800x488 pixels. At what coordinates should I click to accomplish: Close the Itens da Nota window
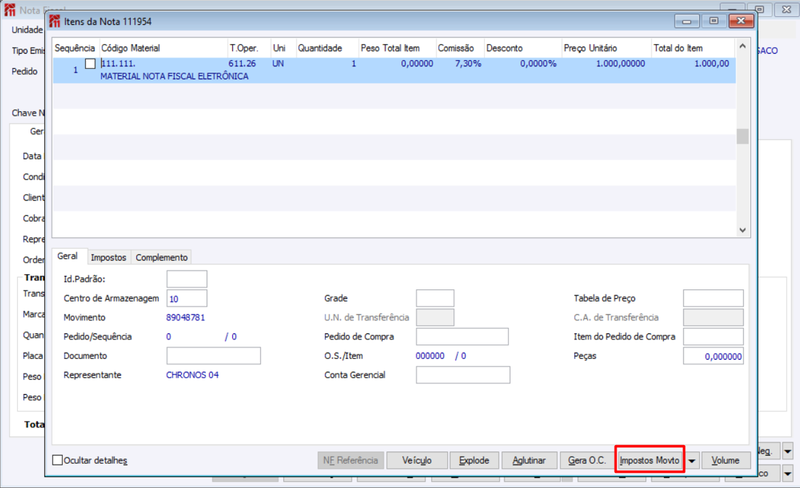point(741,21)
